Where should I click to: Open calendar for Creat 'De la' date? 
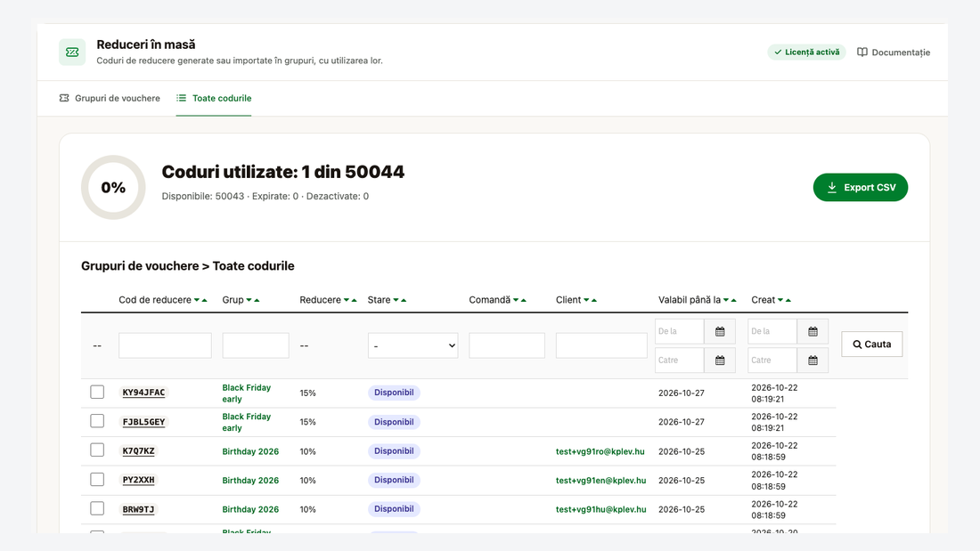pos(813,332)
